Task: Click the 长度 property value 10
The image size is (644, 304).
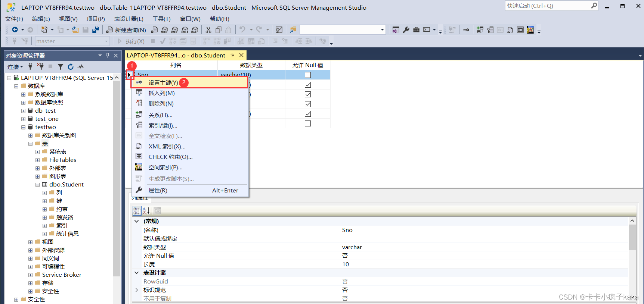Action: 346,264
